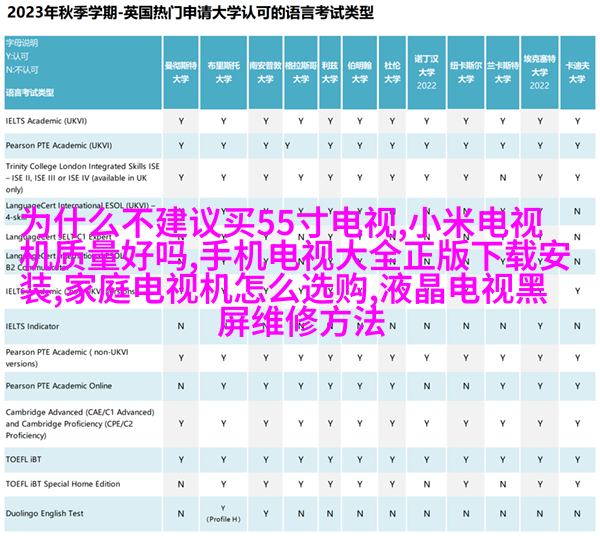The image size is (600, 536).
Task: Click the Y (Profile H) cell in Duolingo row
Action: [223, 513]
